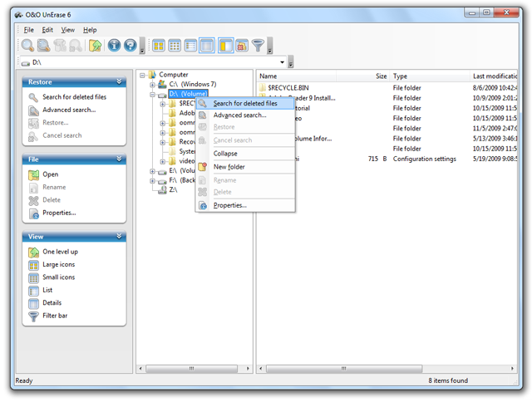The image size is (532, 402).
Task: Click the Last modification column header
Action: [x=495, y=76]
